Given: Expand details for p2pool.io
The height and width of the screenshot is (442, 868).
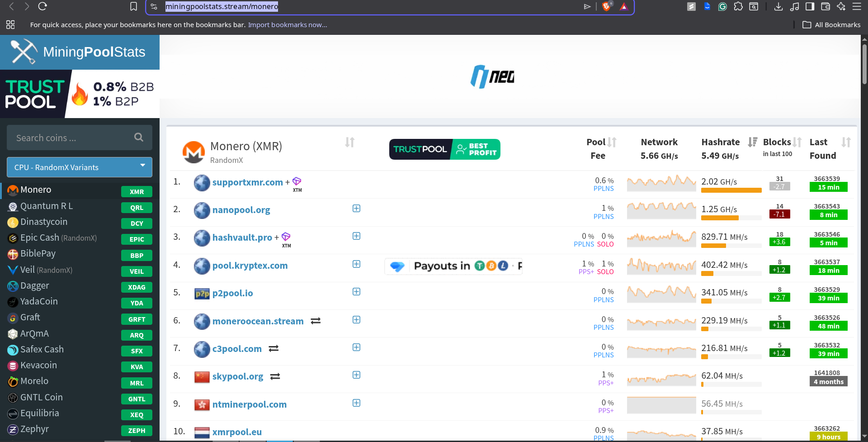Looking at the screenshot, I should 356,291.
